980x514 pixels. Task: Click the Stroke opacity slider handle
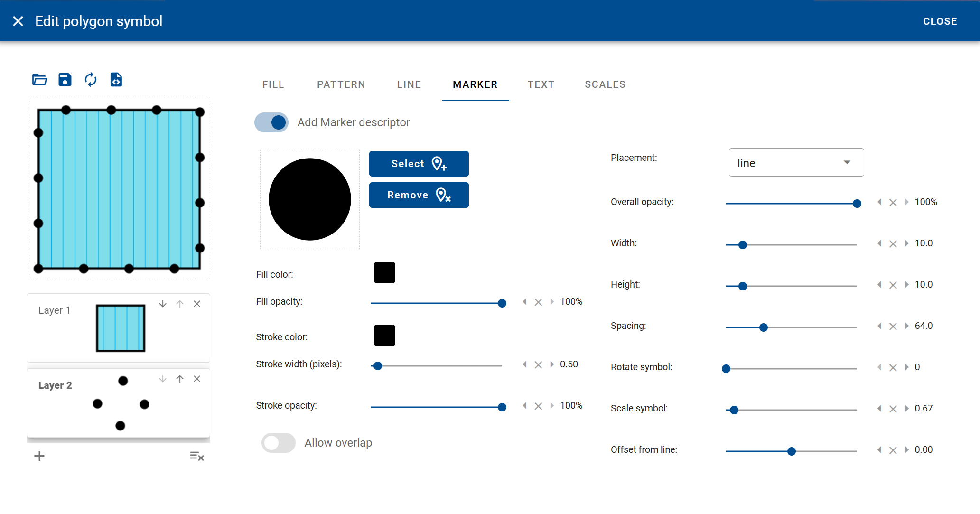click(x=502, y=407)
